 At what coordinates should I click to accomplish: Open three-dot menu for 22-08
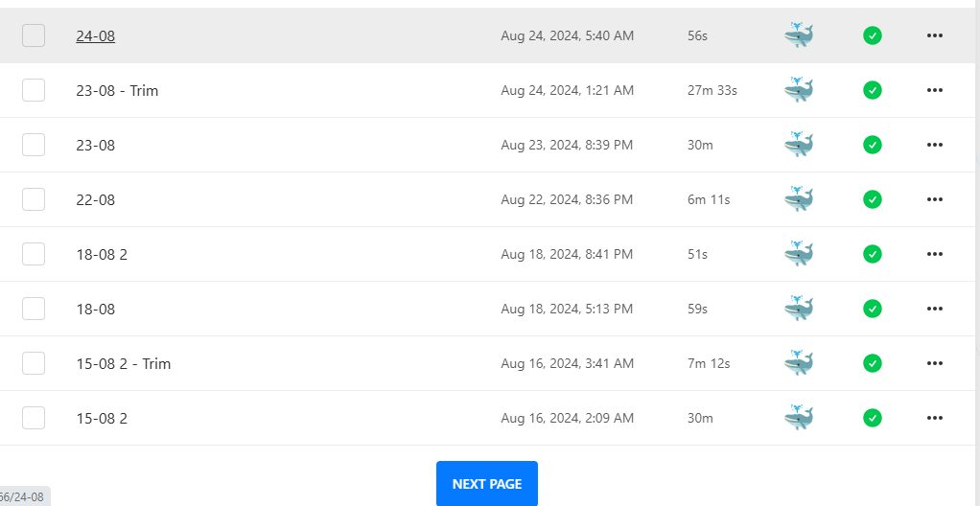935,199
